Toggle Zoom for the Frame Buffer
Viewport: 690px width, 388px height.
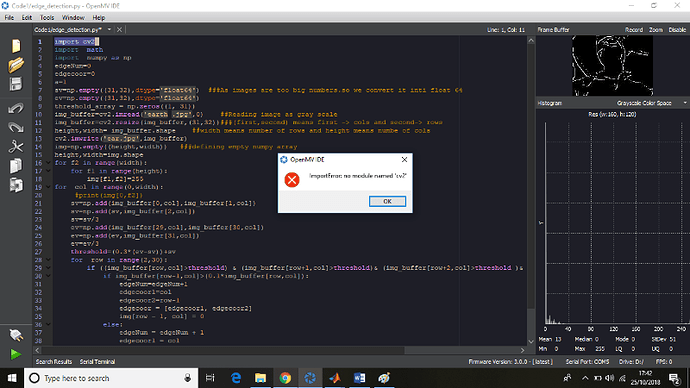pos(656,30)
